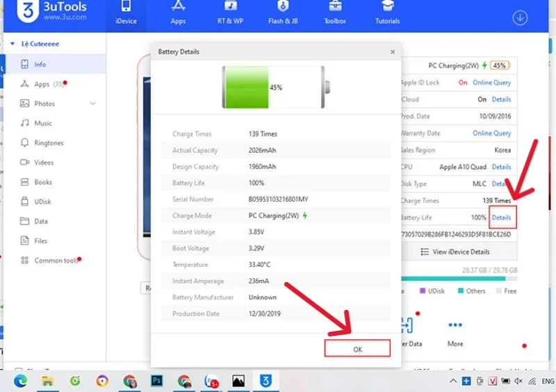Click the ENG language indicator
556x392 pixels.
pos(548,382)
